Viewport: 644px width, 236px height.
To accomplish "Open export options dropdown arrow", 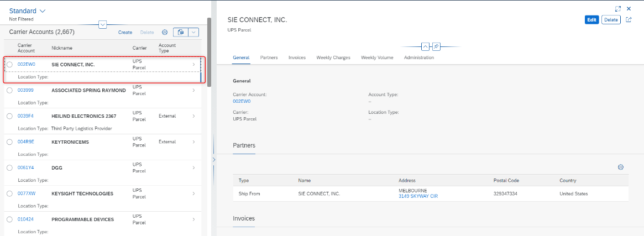I will click(193, 32).
